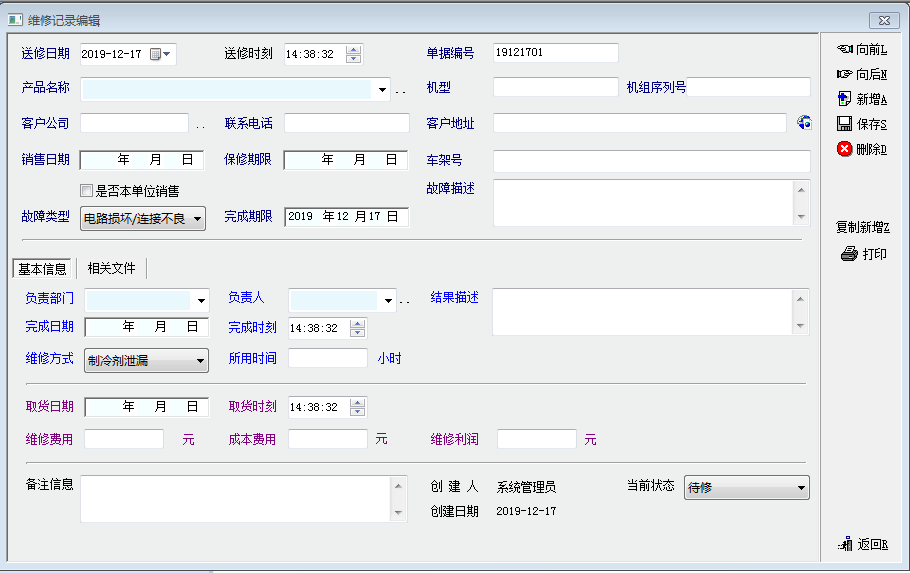Switch to the 相关文件 tab

(x=111, y=268)
